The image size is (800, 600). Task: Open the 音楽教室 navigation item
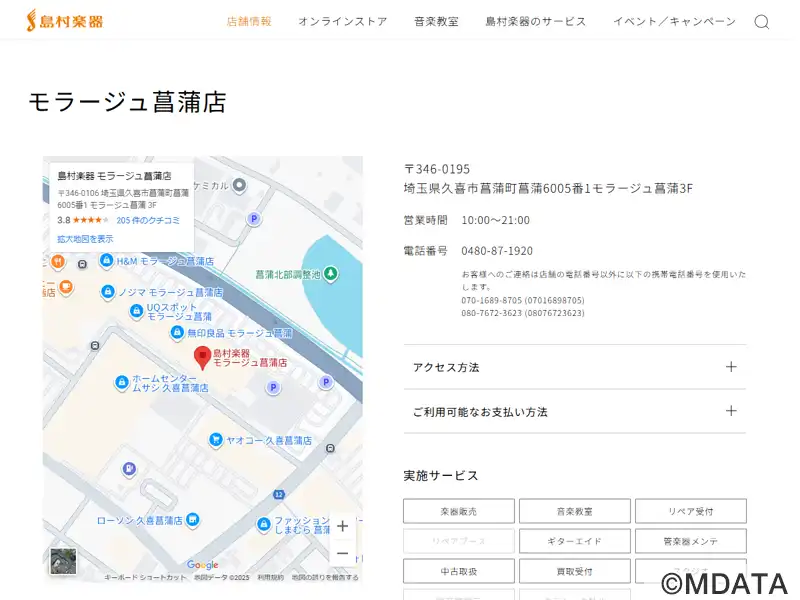tap(436, 22)
